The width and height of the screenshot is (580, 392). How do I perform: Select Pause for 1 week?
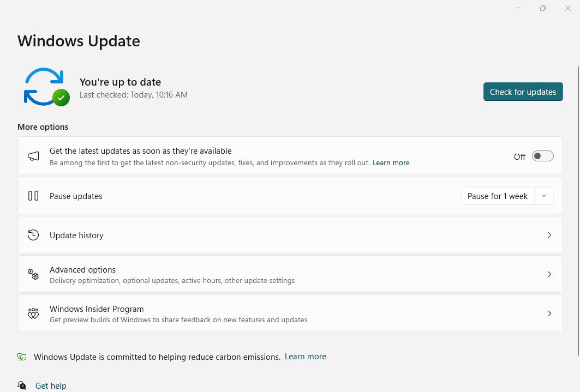498,196
